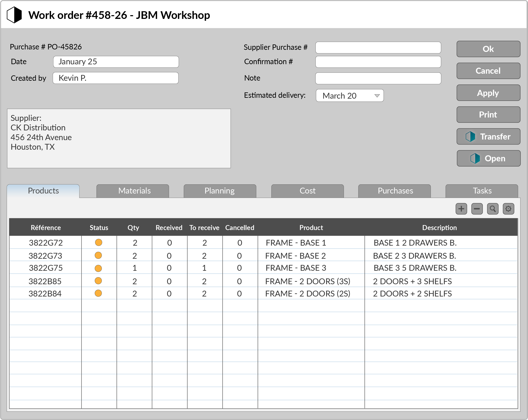
Task: Click status dot for 3822B85
Action: click(x=98, y=281)
